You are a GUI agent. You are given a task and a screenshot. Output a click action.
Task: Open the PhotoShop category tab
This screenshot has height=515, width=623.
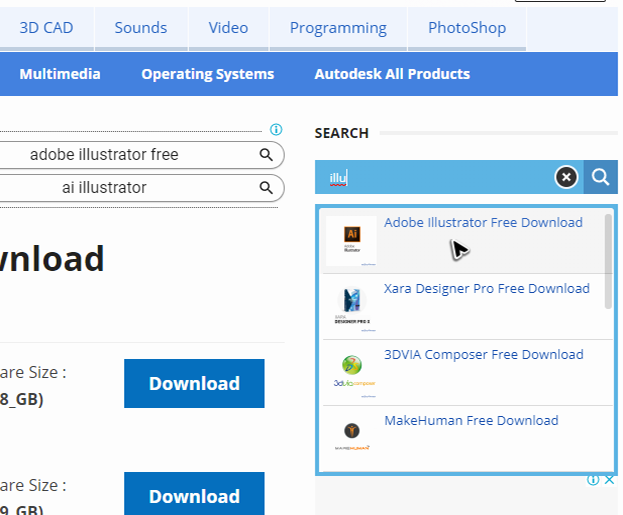tap(467, 28)
